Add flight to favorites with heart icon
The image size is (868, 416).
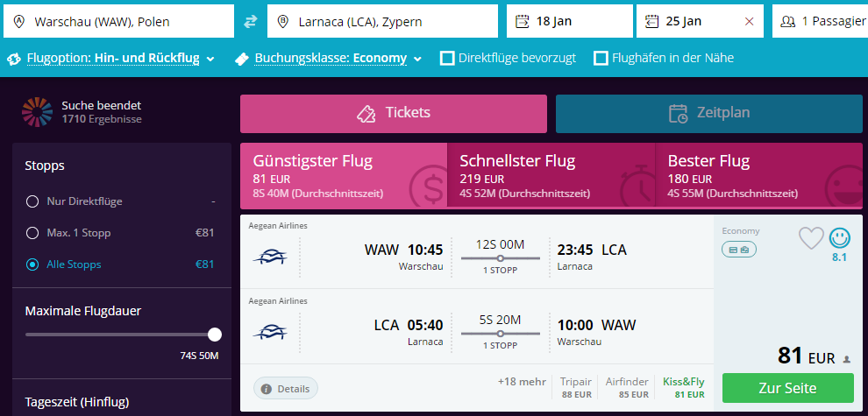[811, 238]
